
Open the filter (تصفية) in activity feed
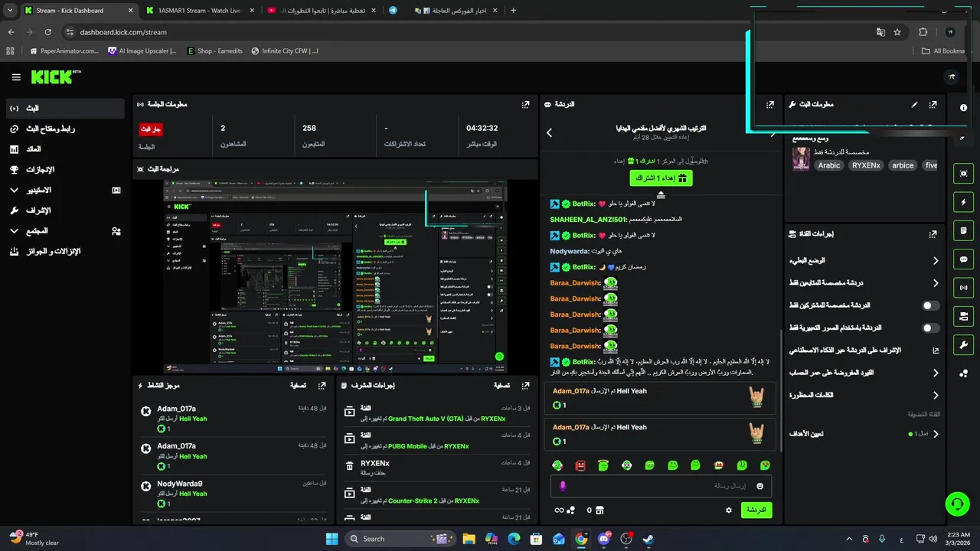point(299,386)
